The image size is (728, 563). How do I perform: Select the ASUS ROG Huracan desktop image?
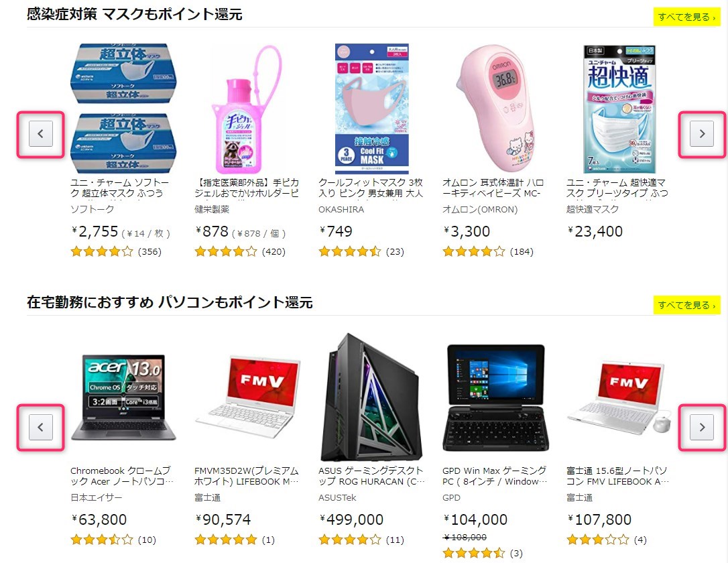pyautogui.click(x=370, y=397)
